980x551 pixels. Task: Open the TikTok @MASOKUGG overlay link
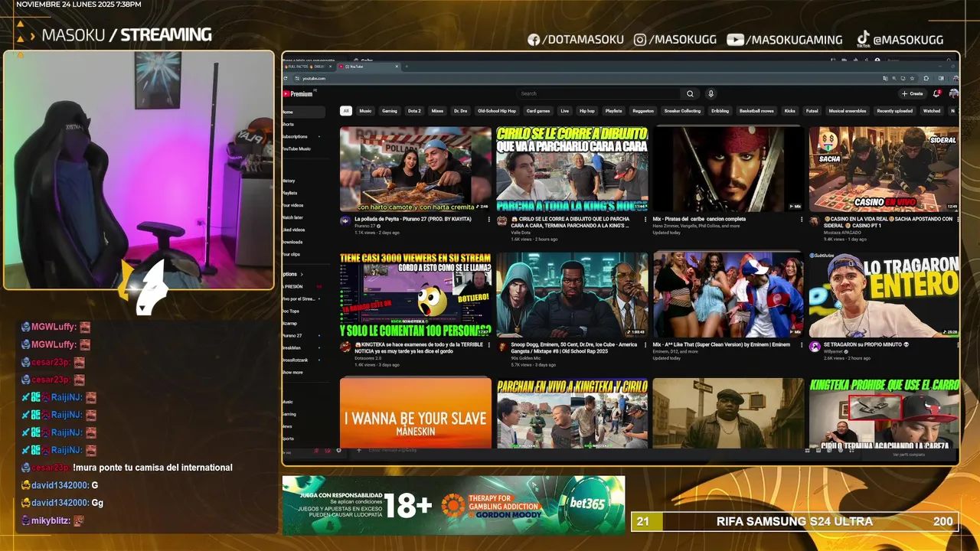900,40
